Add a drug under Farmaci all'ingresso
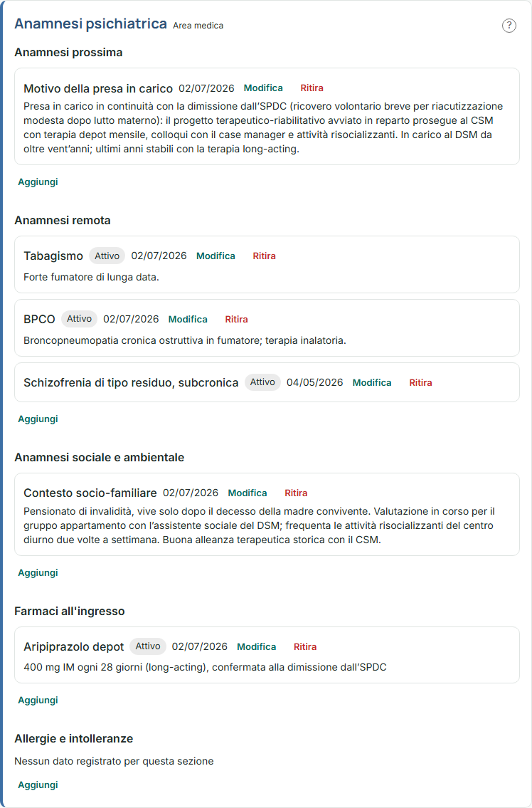 click(38, 701)
